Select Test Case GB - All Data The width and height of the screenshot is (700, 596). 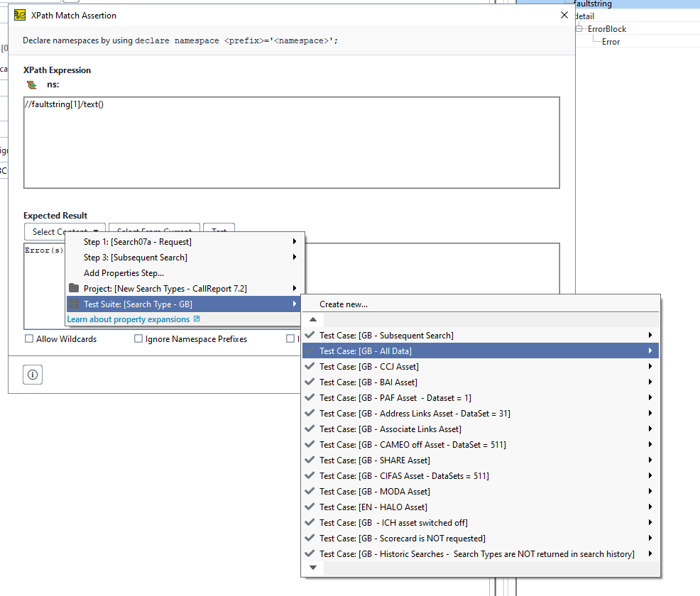point(481,351)
